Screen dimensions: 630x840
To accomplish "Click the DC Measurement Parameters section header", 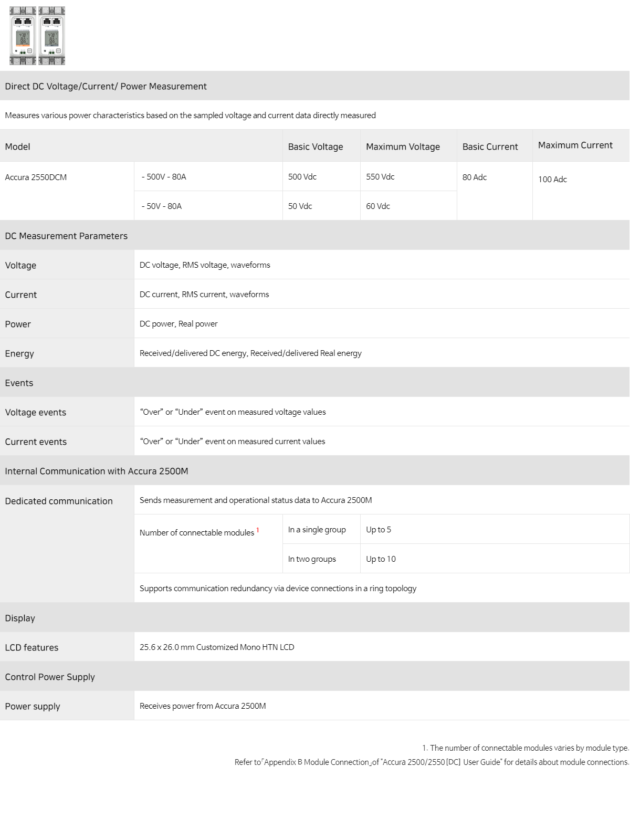I will click(315, 236).
